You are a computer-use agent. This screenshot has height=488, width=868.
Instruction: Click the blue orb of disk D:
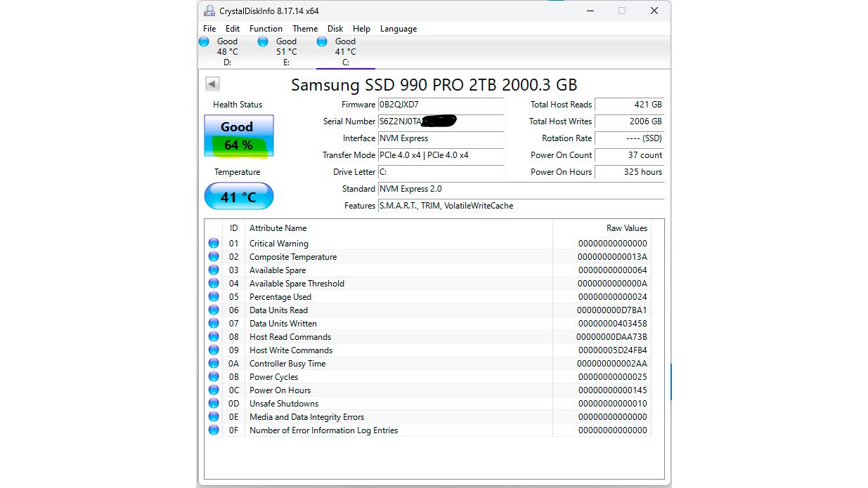click(204, 41)
